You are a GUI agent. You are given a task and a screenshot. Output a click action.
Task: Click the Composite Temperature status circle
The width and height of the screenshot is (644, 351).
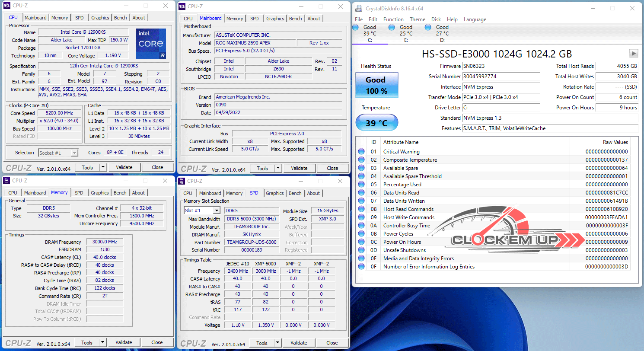[361, 160]
